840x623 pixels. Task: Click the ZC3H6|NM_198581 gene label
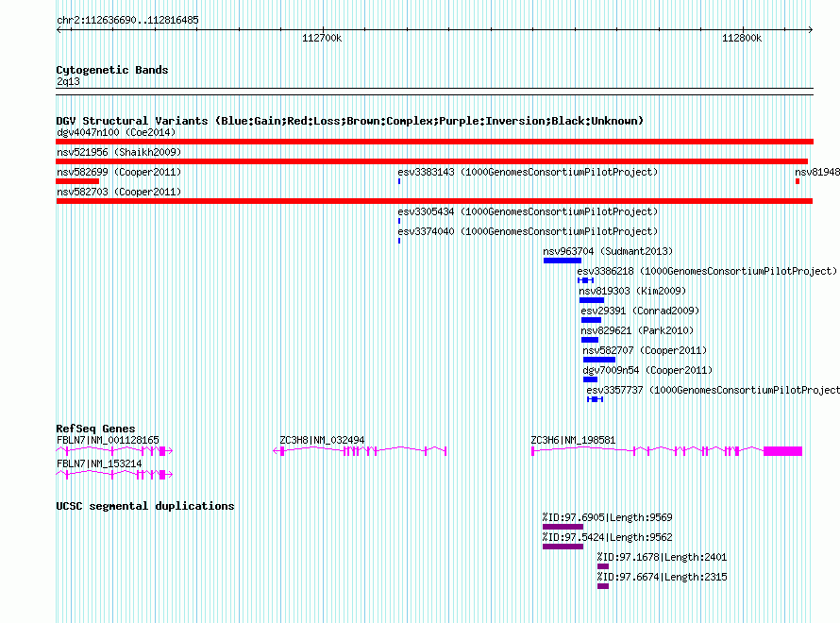click(573, 440)
